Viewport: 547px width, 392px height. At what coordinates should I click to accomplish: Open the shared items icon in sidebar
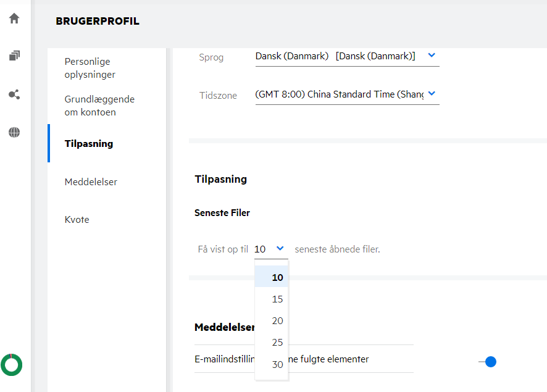coord(14,94)
